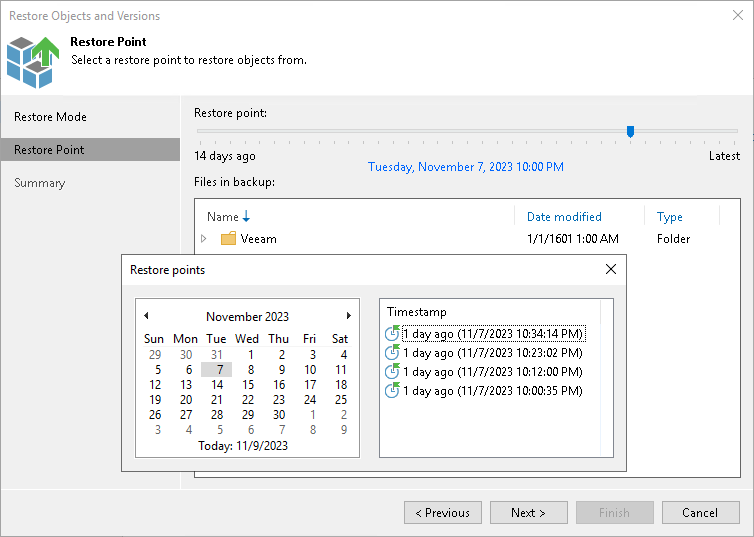Screen dimensions: 754x537
Task: Select October 29 in the calendar
Action: [x=155, y=355]
